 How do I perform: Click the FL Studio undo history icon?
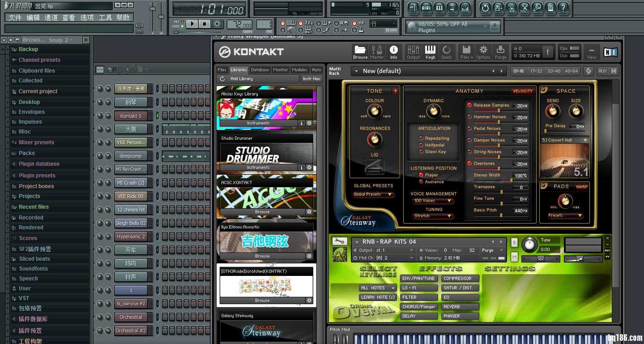point(485,8)
